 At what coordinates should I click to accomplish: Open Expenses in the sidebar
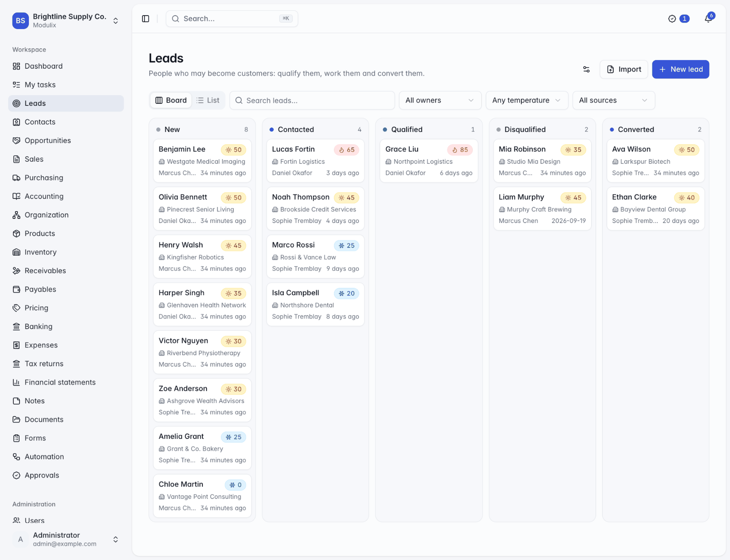[66, 345]
